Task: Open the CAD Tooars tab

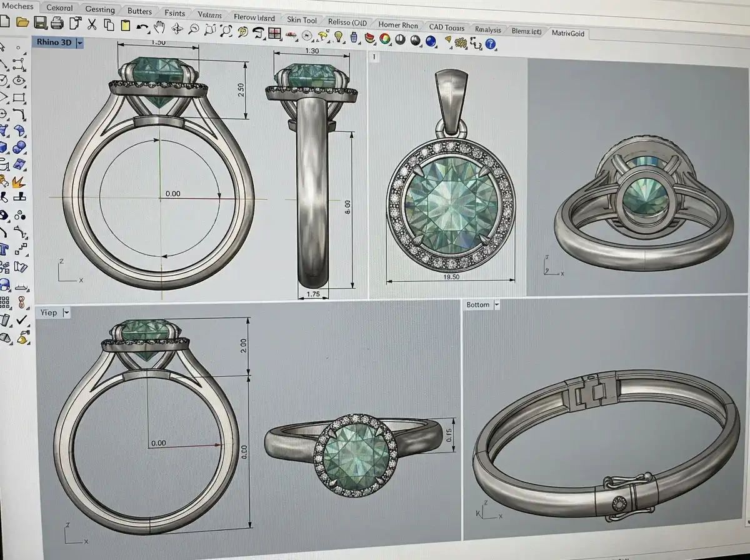Action: pyautogui.click(x=447, y=27)
